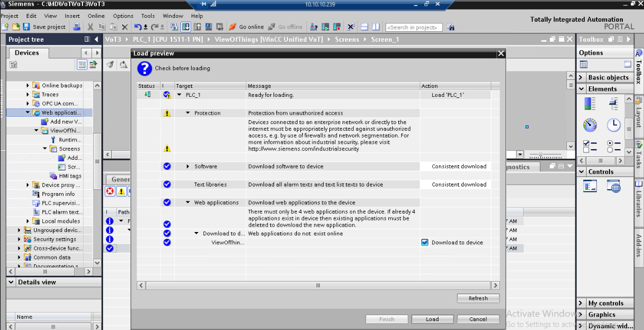
Task: Open the Options menu
Action: point(123,16)
